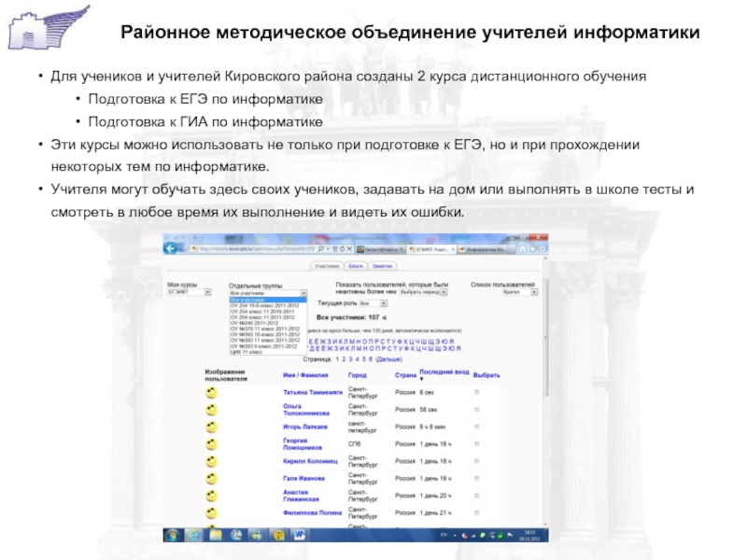Click the Stop (X) icon in address bar

349,248
